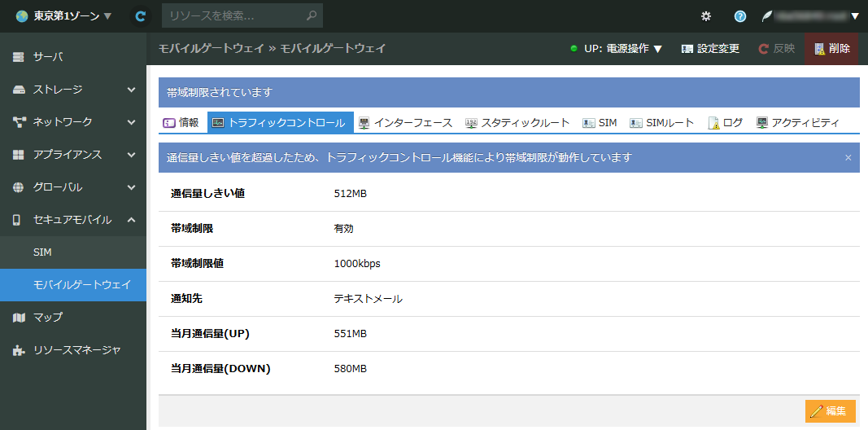
Task: Switch to the ログ tab
Action: coord(726,122)
